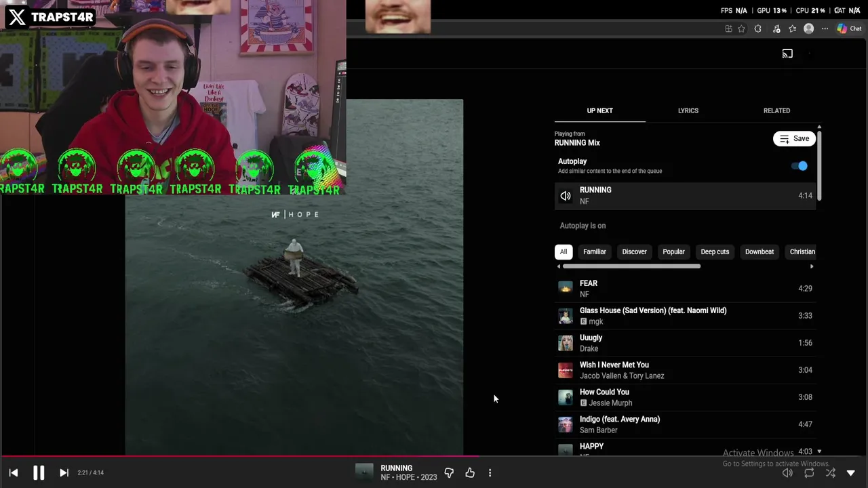Click the Uuugly album thumbnail
Screen dimensions: 868x488
pyautogui.click(x=566, y=343)
